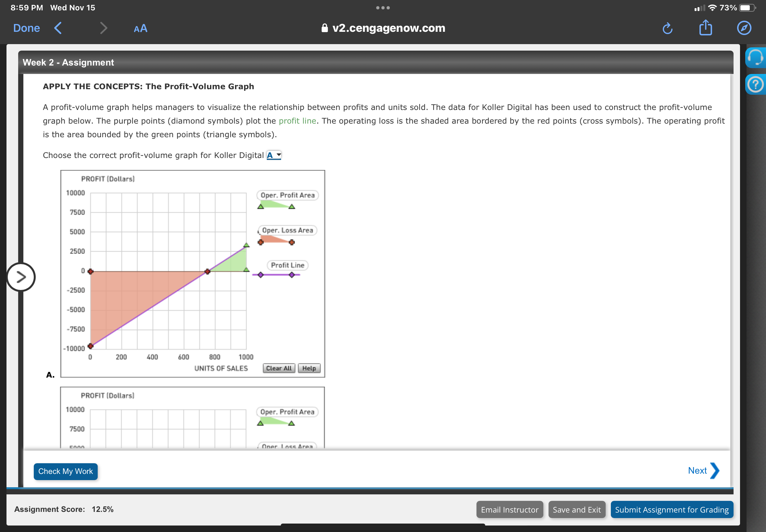The image size is (766, 532).
Task: Click Save and Exit
Action: (x=577, y=509)
